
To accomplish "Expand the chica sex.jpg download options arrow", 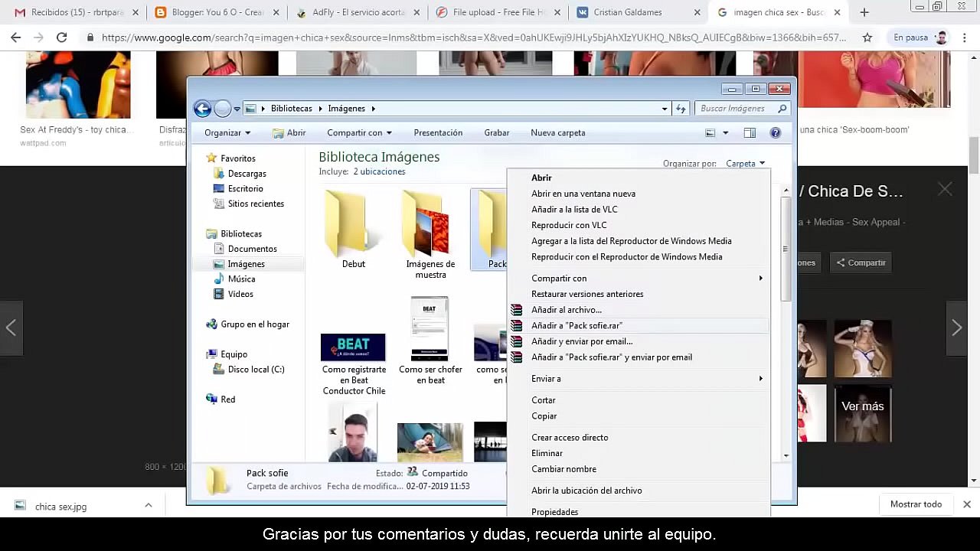I will click(x=149, y=505).
